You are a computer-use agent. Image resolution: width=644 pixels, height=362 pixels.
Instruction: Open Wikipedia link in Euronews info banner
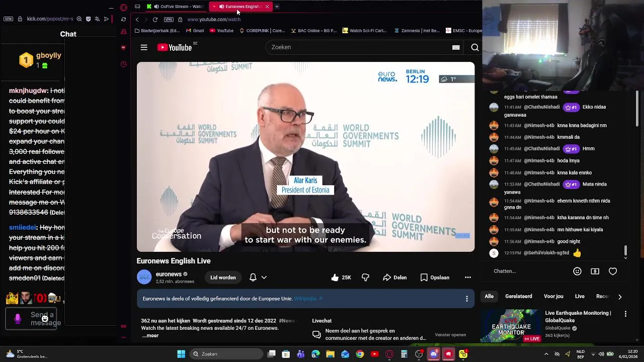point(308,299)
